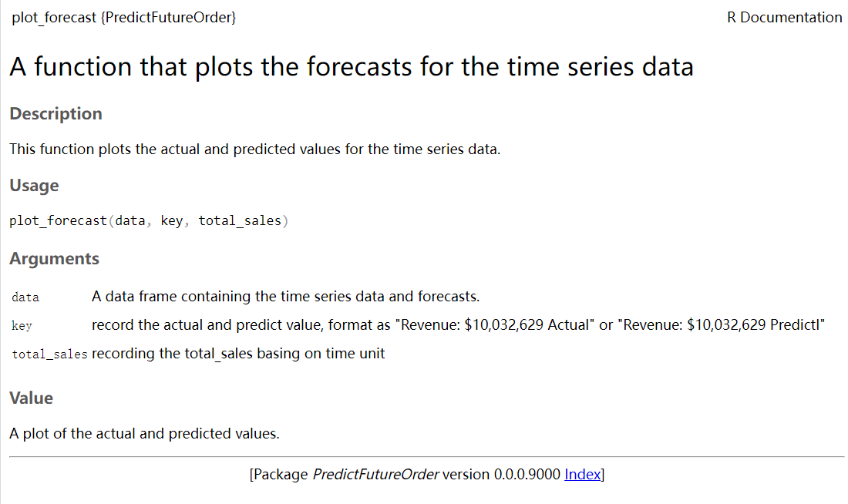Click the 'data' argument name
848x504 pixels.
coord(25,297)
